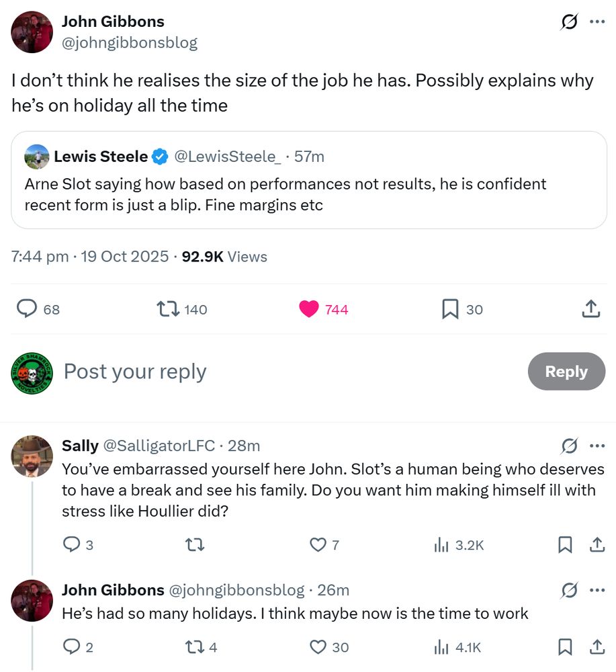Open the Grok icon on the main post

pos(570,22)
